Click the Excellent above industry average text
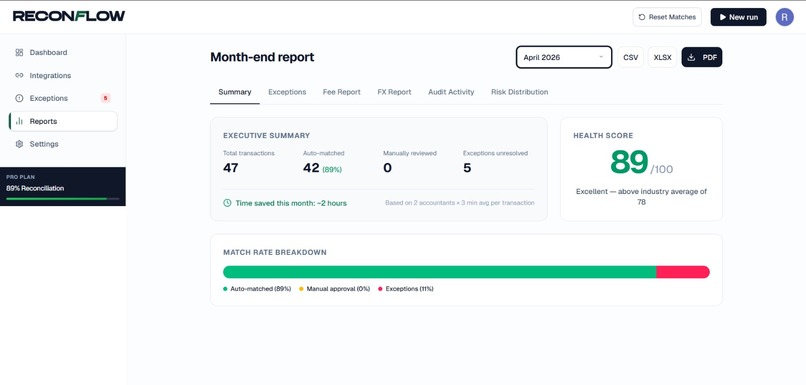The height and width of the screenshot is (385, 806). click(x=641, y=196)
